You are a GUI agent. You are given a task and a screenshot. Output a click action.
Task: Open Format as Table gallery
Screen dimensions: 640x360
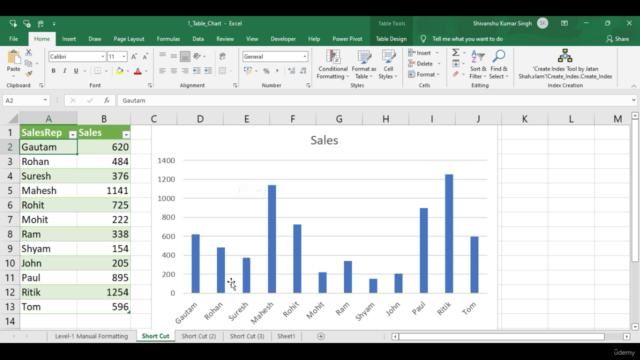click(364, 64)
